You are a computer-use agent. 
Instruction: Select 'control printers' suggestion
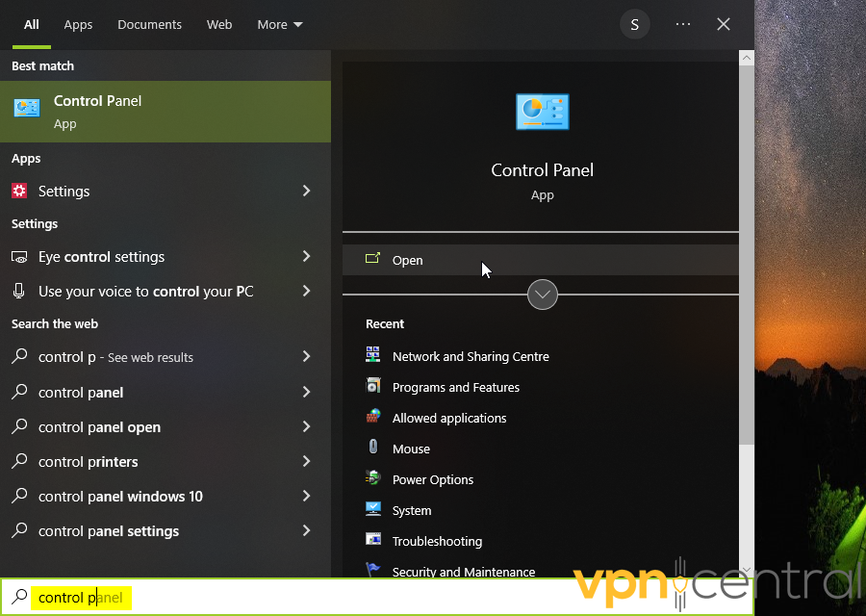[166, 462]
